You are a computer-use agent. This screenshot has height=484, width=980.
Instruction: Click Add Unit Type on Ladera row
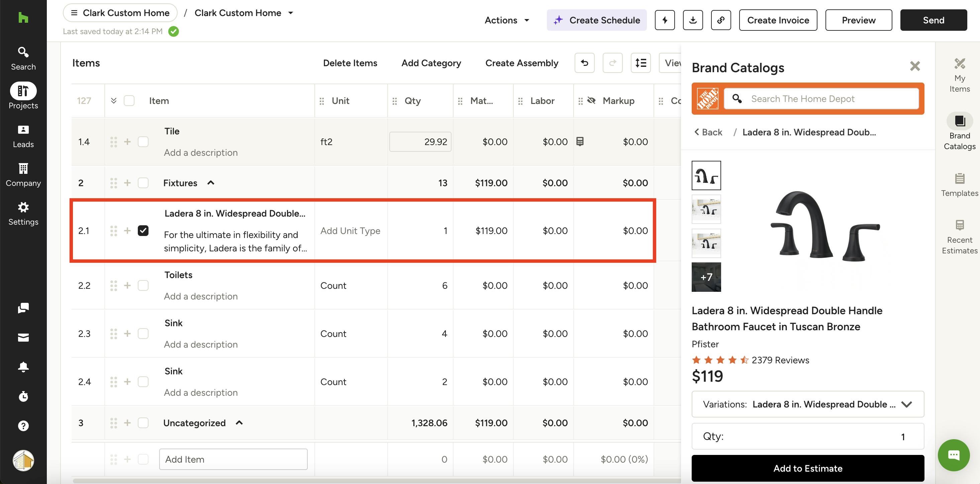click(350, 231)
